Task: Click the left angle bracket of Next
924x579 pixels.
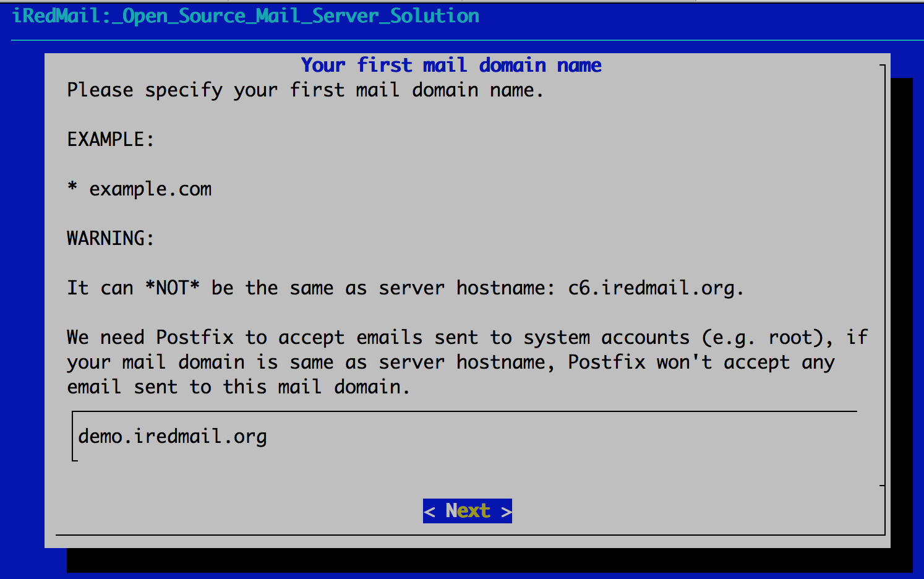Action: click(430, 512)
